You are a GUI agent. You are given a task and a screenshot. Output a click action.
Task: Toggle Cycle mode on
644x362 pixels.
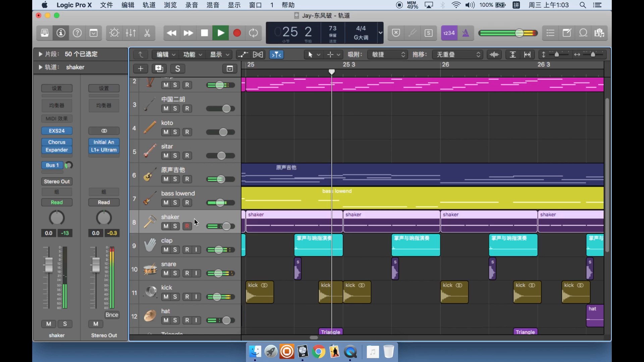[x=253, y=33]
